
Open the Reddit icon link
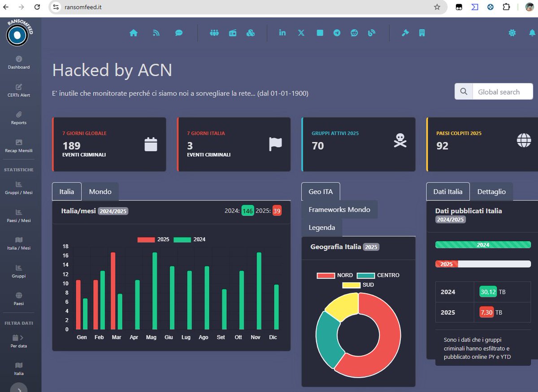coord(354,33)
